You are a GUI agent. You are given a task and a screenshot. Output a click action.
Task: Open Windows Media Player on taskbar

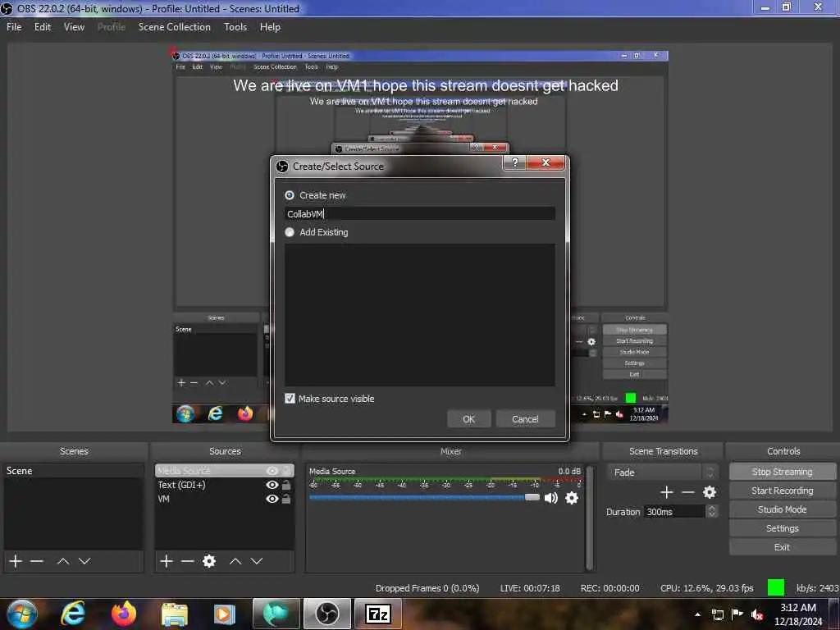(x=225, y=614)
